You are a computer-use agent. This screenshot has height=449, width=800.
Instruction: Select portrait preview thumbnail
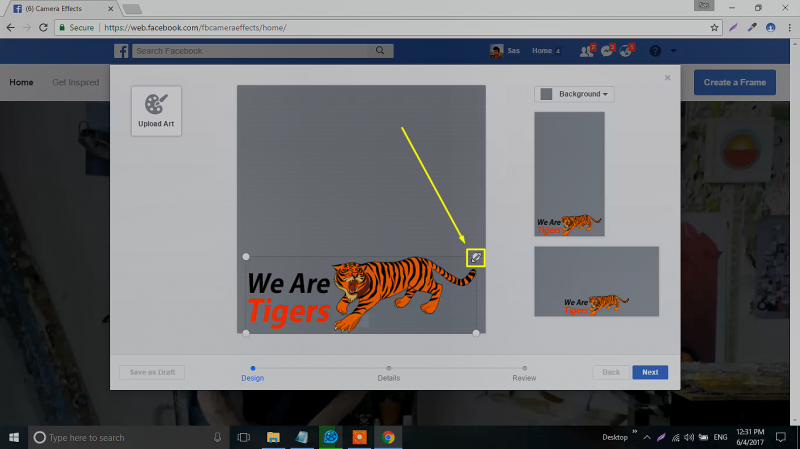569,174
